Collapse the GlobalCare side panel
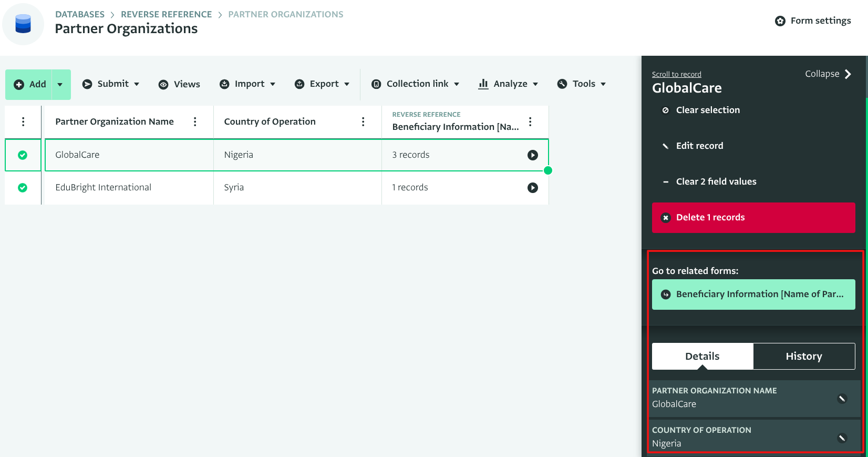This screenshot has width=868, height=457. pos(828,74)
